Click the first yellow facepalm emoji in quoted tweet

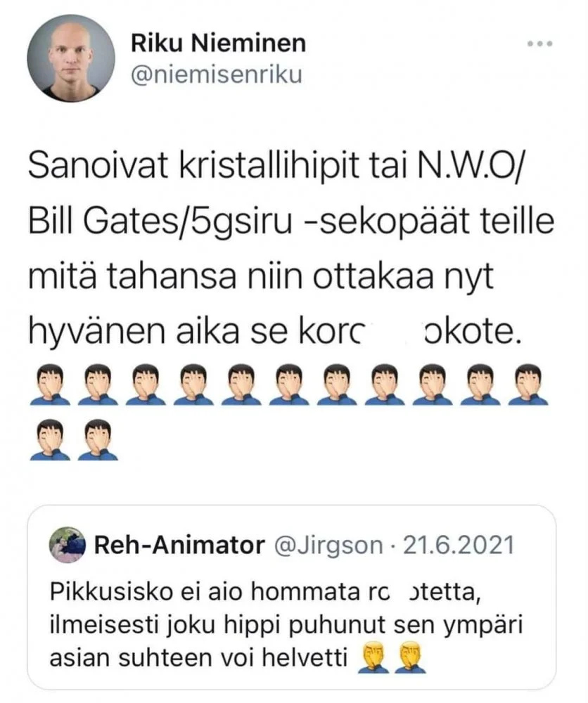point(373,658)
